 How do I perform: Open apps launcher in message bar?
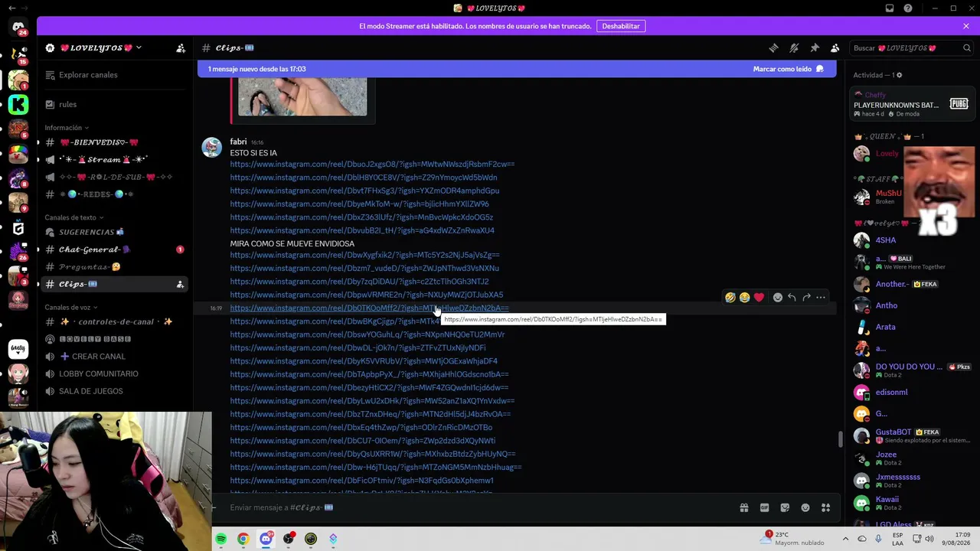tap(826, 508)
